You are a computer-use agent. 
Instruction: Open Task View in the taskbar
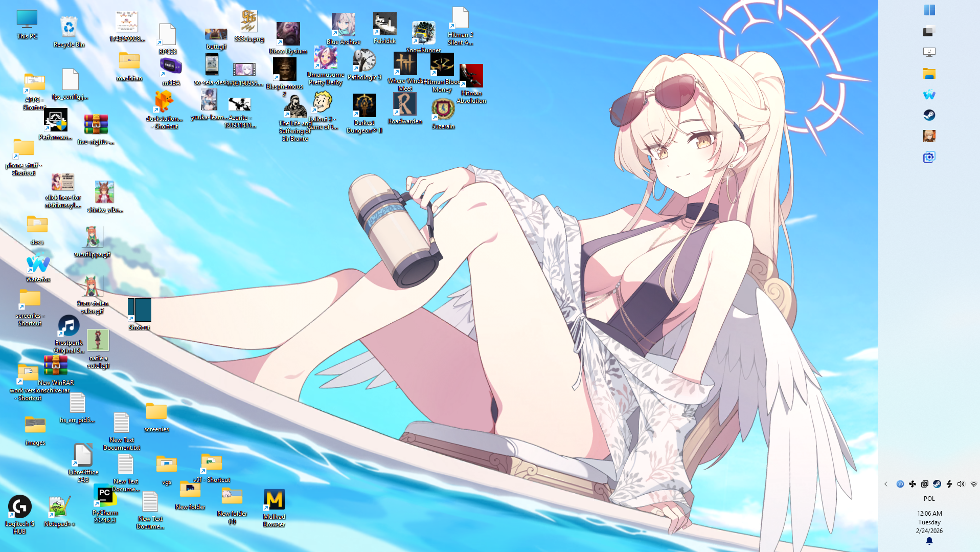(x=929, y=31)
